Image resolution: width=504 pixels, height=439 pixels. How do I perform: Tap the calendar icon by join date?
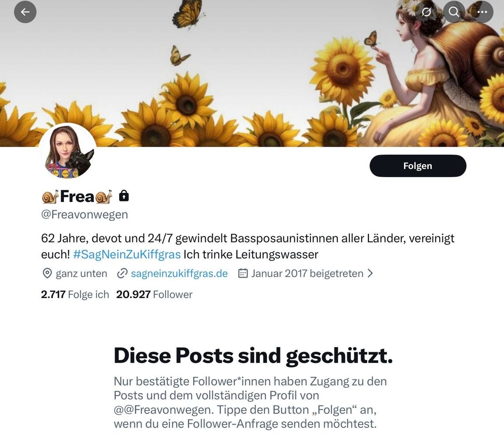click(x=243, y=273)
